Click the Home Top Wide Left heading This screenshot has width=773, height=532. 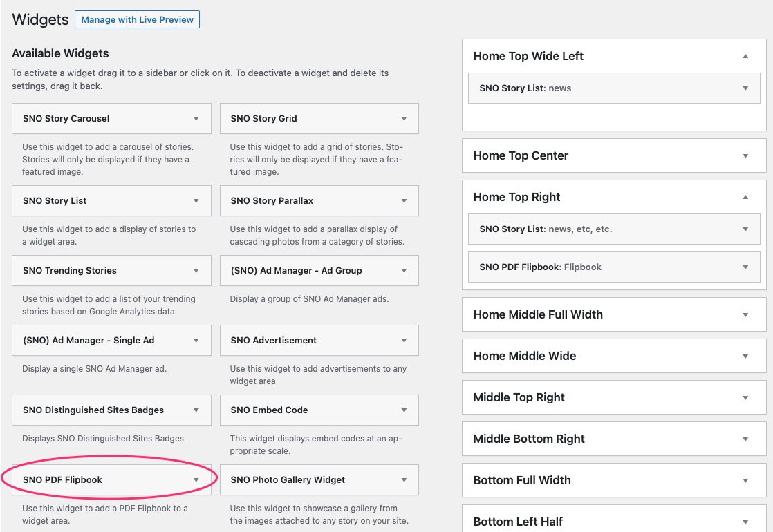click(528, 56)
